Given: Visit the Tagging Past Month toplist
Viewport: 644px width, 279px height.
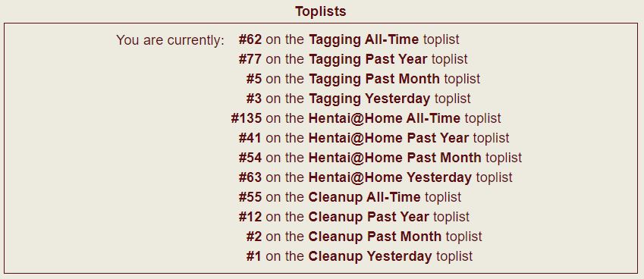Looking at the screenshot, I should point(374,79).
